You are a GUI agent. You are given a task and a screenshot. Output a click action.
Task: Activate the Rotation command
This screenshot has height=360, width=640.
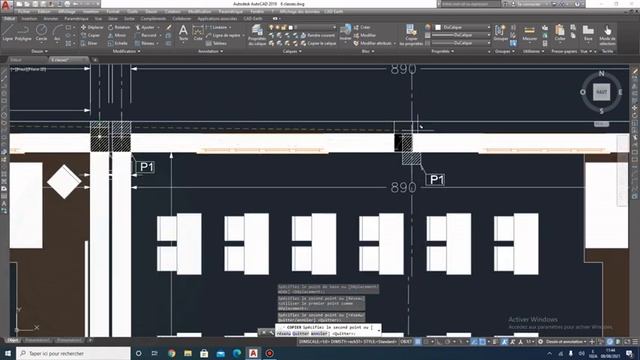pyautogui.click(x=119, y=27)
